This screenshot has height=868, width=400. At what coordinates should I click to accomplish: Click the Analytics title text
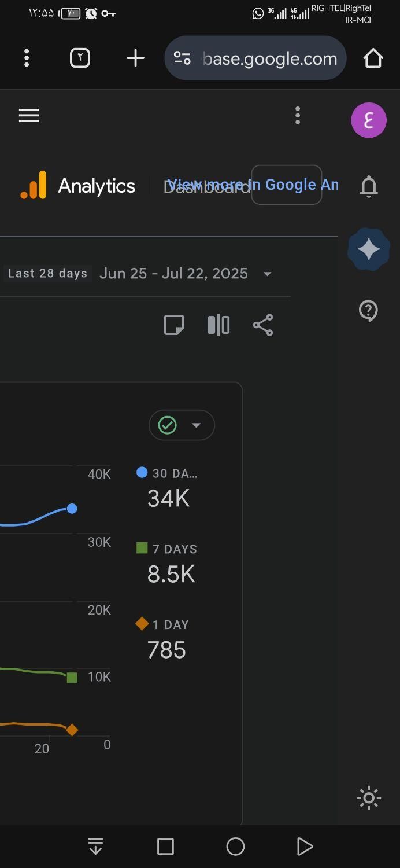click(97, 186)
